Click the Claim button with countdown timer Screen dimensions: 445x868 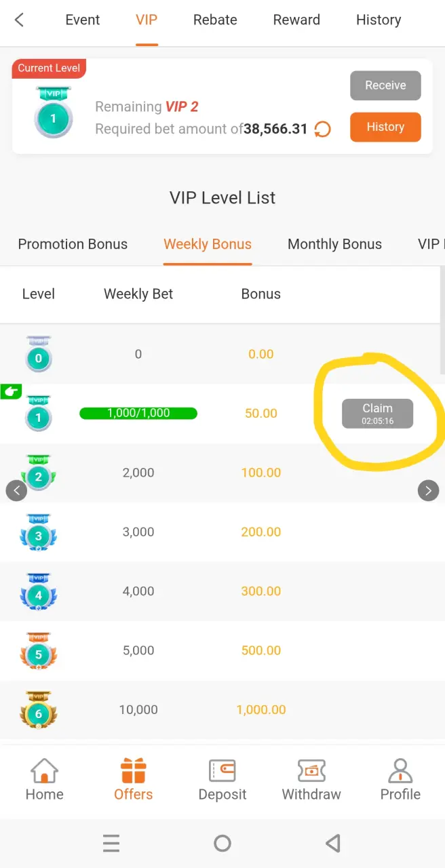click(x=377, y=414)
